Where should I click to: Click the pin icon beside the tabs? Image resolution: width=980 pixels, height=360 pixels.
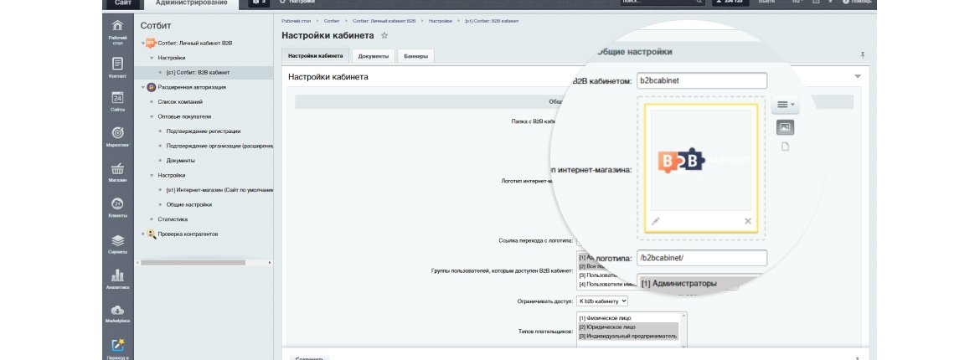(x=863, y=55)
